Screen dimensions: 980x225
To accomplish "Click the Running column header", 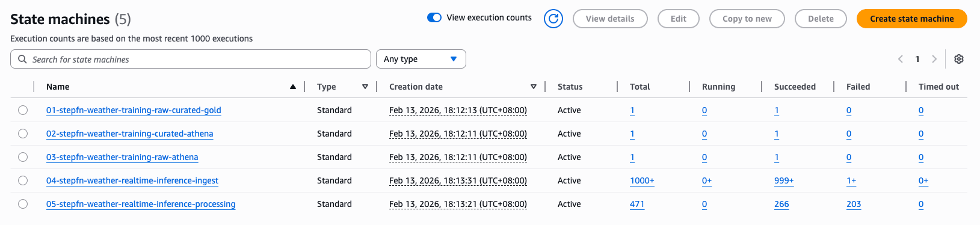I will [x=718, y=87].
